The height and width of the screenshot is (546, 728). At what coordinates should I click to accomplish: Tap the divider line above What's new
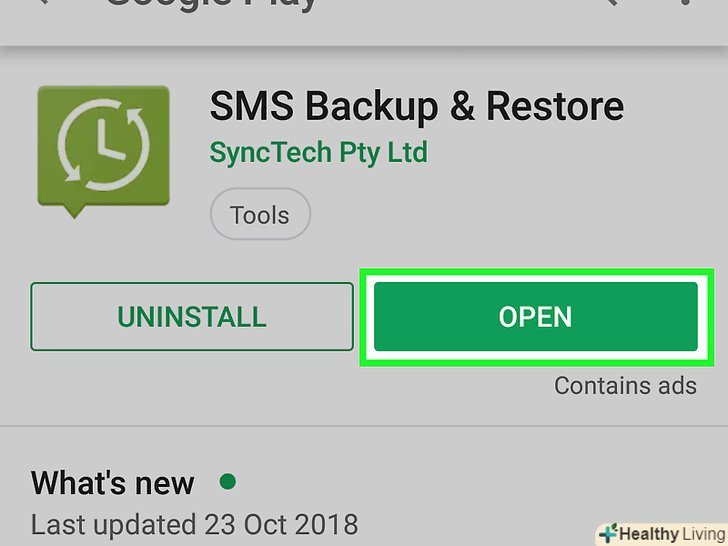(364, 425)
